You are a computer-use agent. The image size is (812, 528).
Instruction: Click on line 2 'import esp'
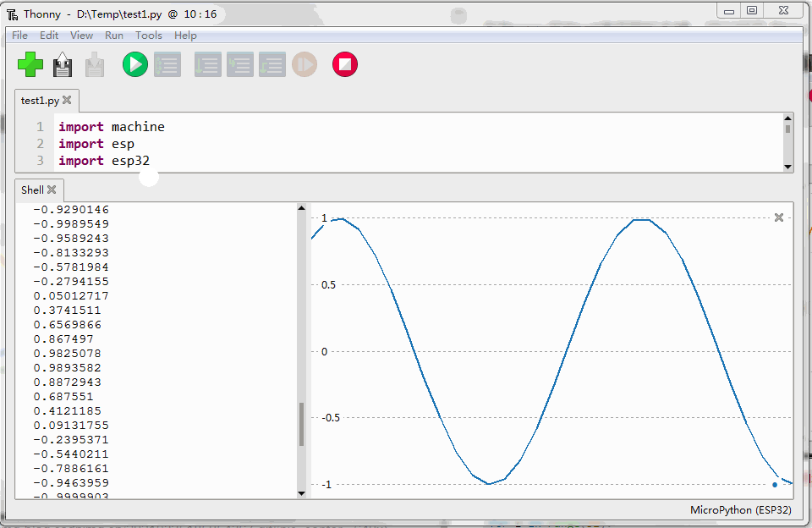coord(96,144)
